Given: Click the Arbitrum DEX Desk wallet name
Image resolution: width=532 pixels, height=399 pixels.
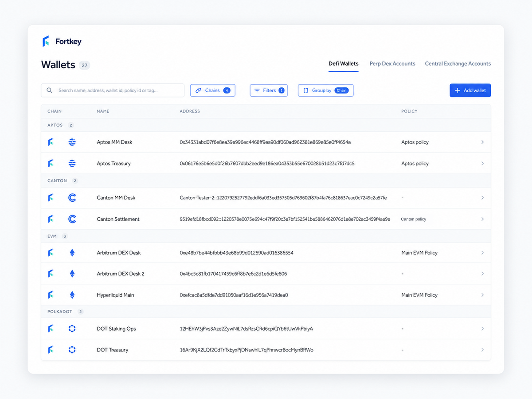Looking at the screenshot, I should (x=119, y=253).
